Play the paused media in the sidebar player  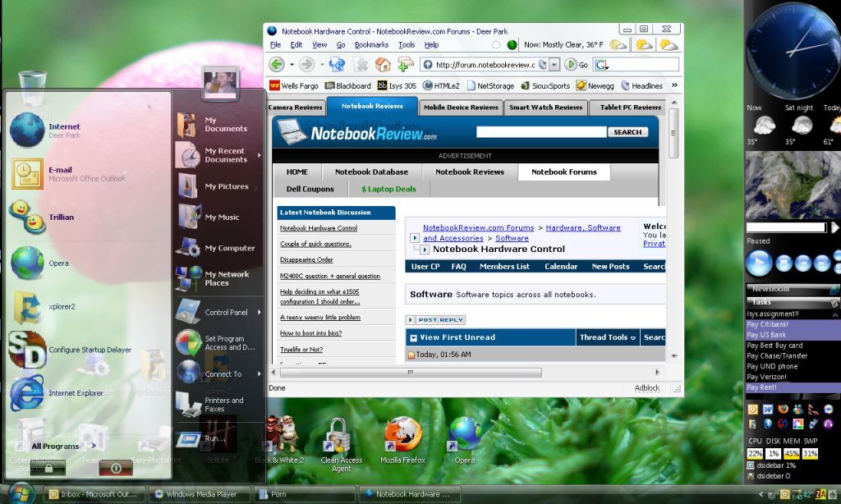coord(759,263)
